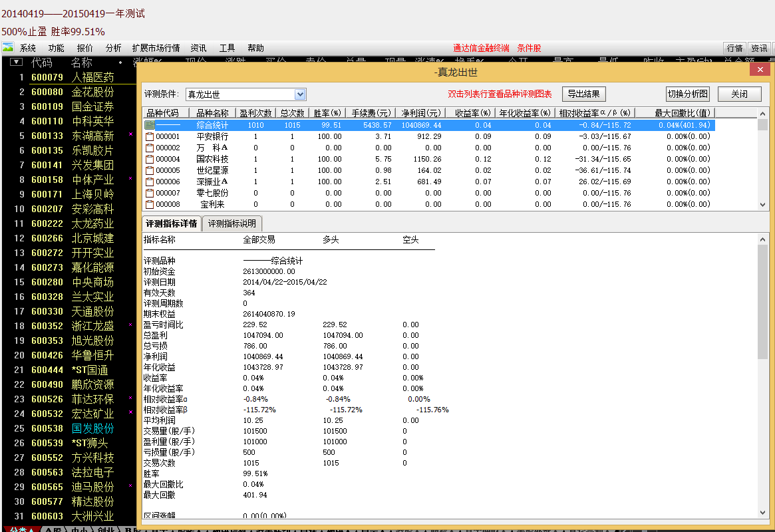
Task: Switch to the 评测指标详情 tab
Action: pos(172,223)
